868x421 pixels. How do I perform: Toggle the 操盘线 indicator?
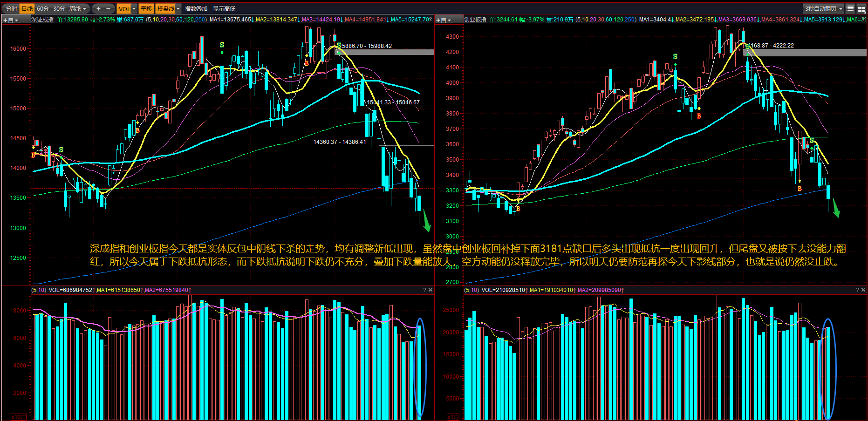(x=165, y=8)
